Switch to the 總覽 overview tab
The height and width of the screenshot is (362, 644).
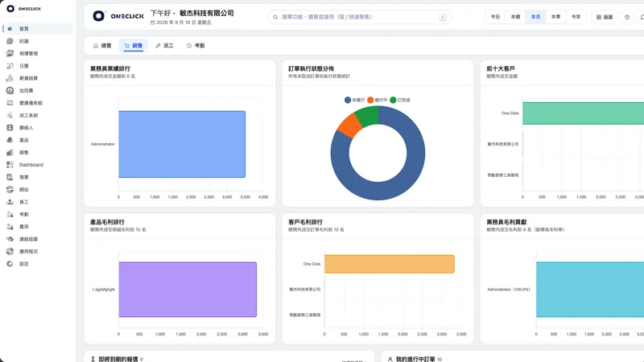pyautogui.click(x=102, y=46)
